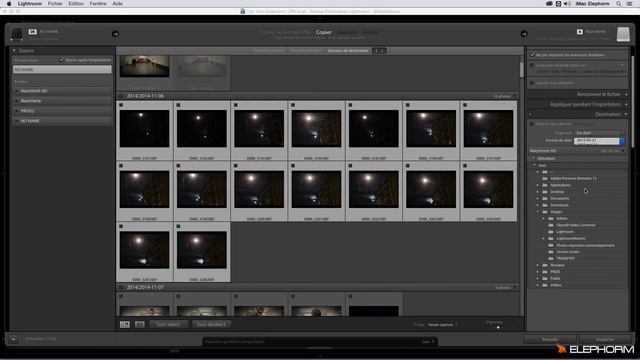Expand Blancheme volume in Source panel
This screenshot has height=360, width=640.
[17, 101]
